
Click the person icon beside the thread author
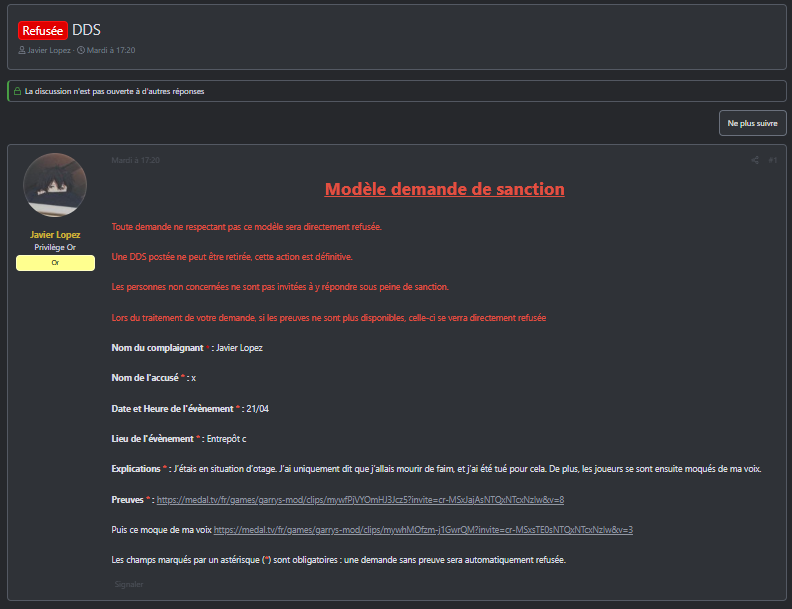(22, 50)
